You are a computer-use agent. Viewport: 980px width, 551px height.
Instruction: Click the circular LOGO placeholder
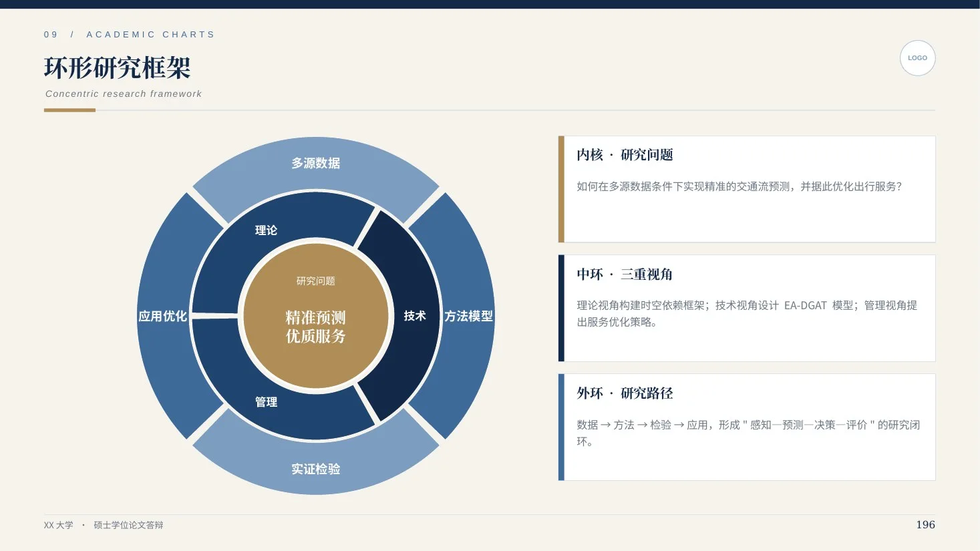[917, 58]
